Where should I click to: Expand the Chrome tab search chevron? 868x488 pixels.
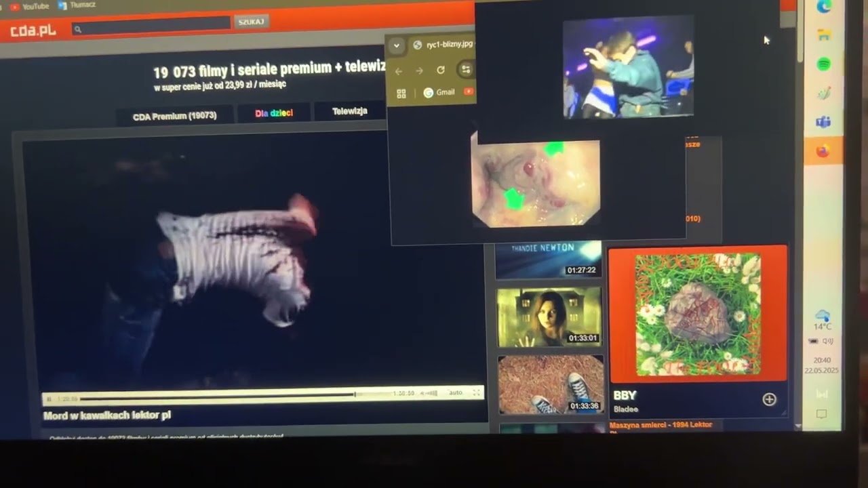click(396, 45)
